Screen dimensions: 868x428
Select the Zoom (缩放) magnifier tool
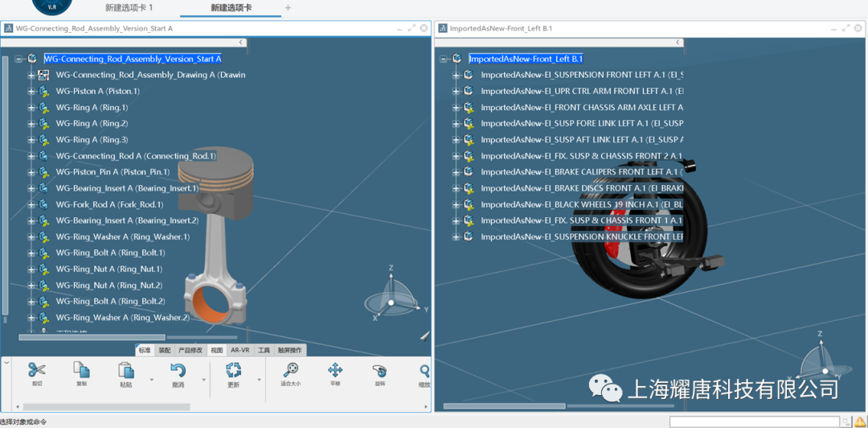coord(424,370)
